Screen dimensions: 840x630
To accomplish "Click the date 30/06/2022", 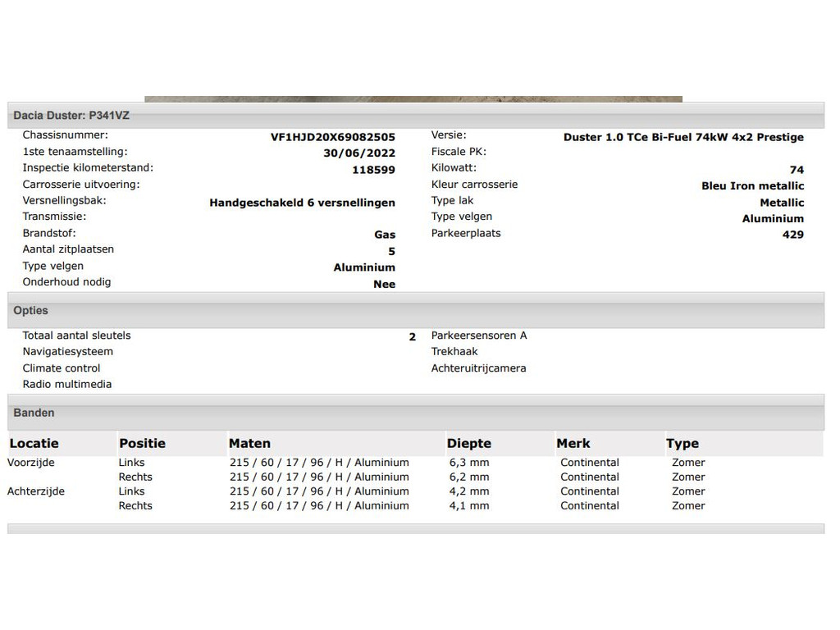I will (359, 153).
